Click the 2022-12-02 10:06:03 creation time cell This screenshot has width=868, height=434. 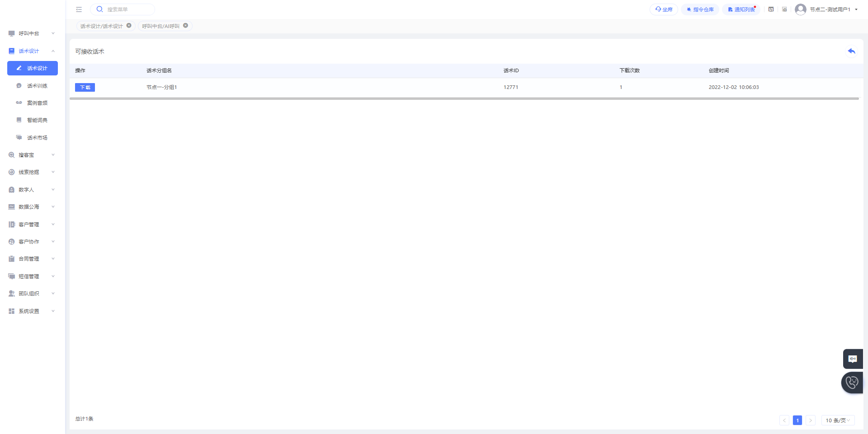pyautogui.click(x=734, y=88)
